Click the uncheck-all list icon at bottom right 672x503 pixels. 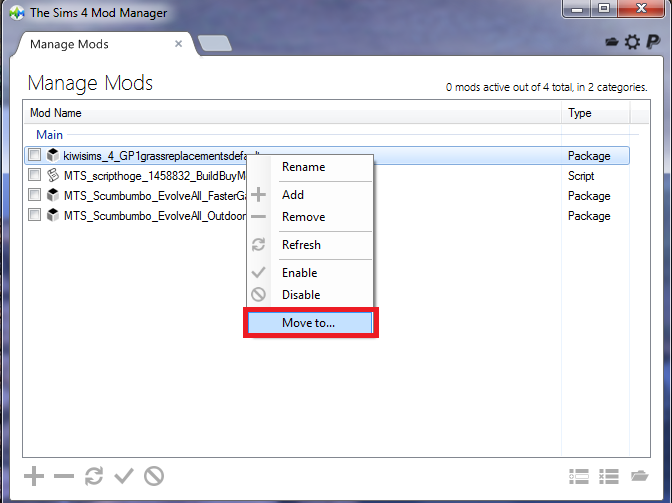(609, 476)
